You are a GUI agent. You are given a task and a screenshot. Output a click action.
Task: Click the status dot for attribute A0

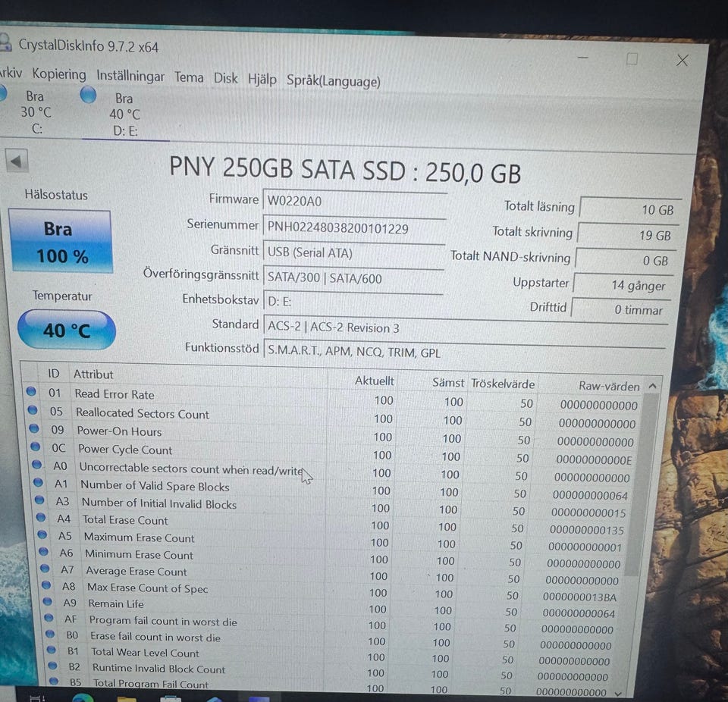click(x=36, y=464)
